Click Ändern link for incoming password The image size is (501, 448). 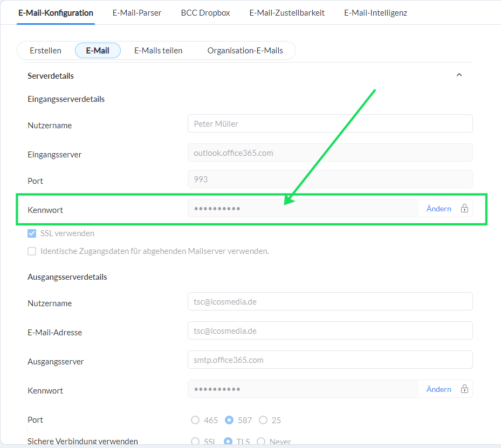point(438,209)
